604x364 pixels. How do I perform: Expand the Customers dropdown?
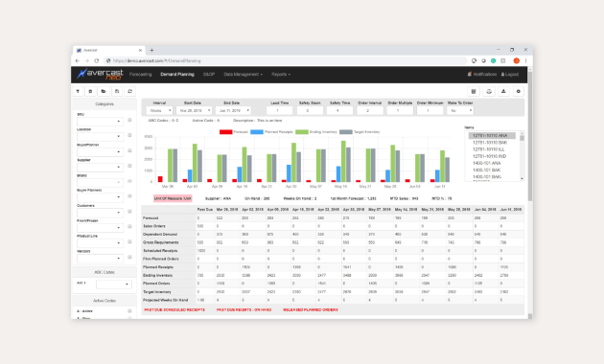click(100, 213)
